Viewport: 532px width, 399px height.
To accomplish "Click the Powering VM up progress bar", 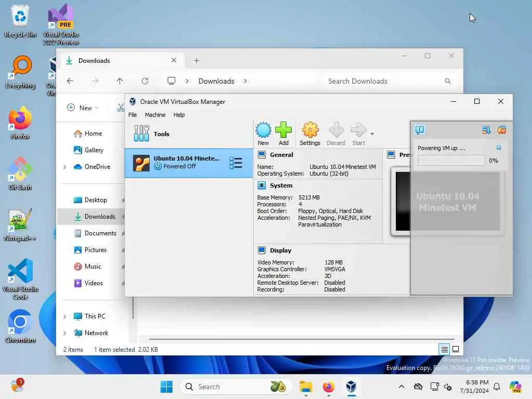I will pyautogui.click(x=451, y=161).
